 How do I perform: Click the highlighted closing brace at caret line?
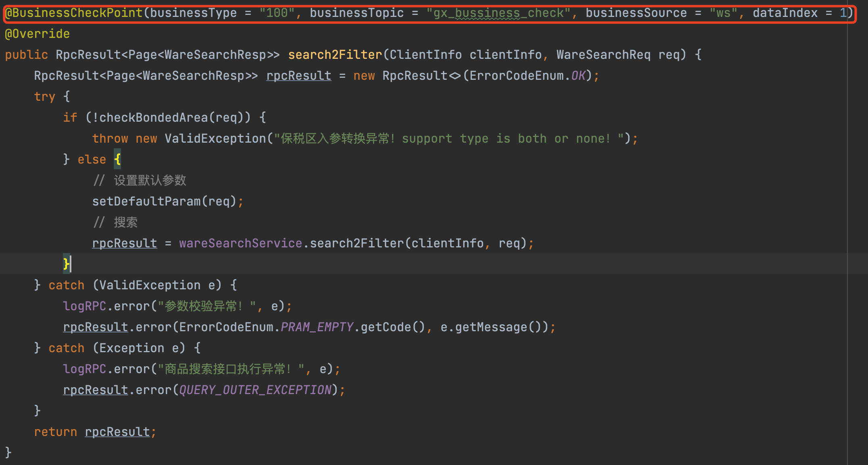click(67, 264)
